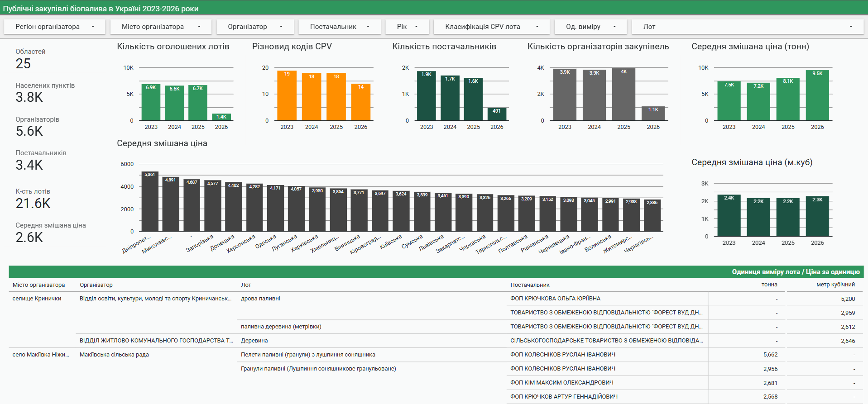Open the Регіон організатора filter dropdown
The height and width of the screenshot is (404, 868).
point(54,27)
